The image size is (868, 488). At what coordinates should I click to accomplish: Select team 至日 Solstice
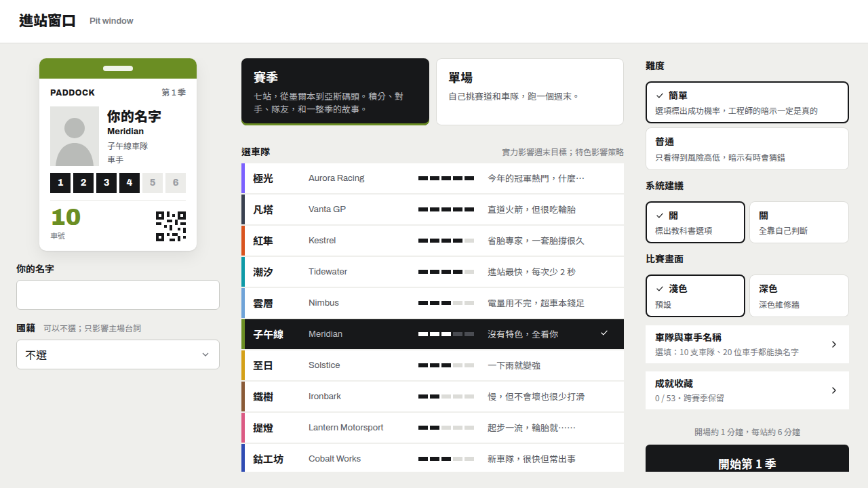tap(433, 365)
